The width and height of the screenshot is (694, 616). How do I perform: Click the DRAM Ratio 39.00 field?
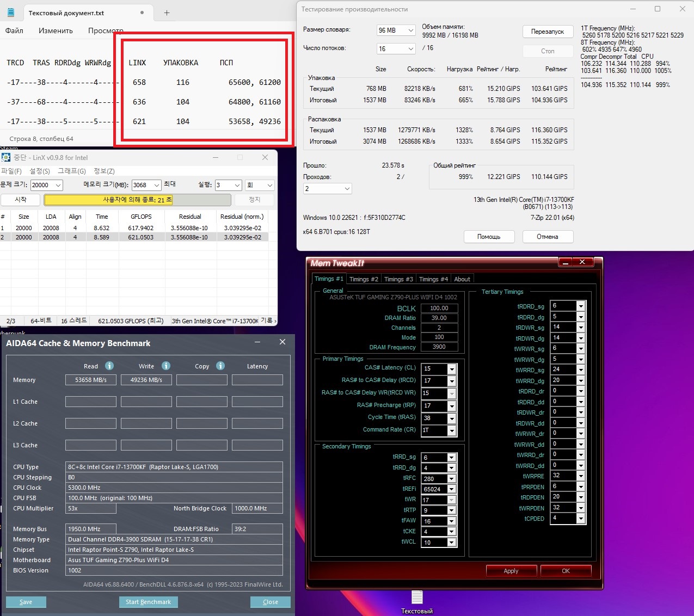coord(439,318)
